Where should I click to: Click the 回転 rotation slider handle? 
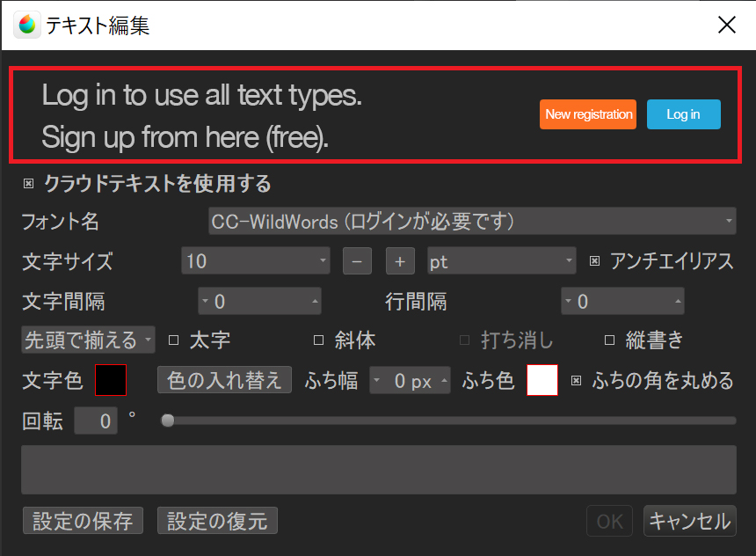(167, 421)
